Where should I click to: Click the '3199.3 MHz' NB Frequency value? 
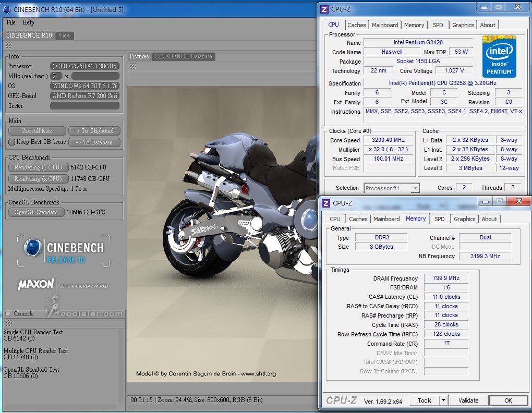pyautogui.click(x=485, y=257)
